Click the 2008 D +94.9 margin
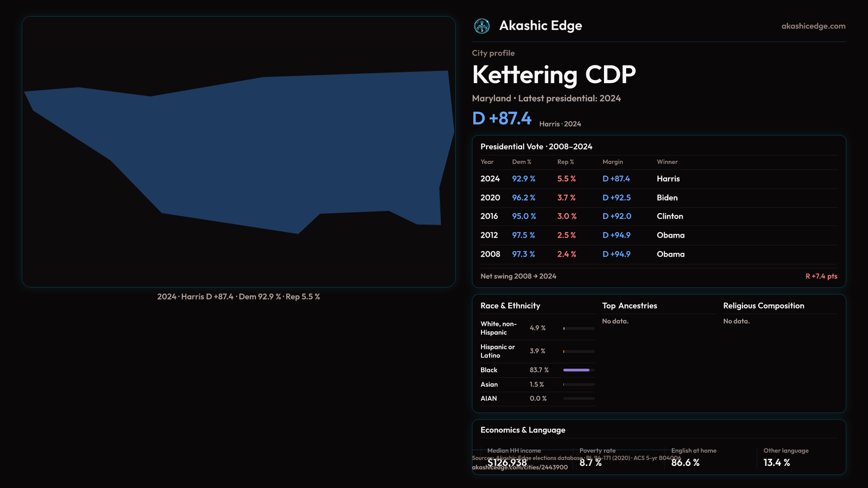This screenshot has height=488, width=868. [616, 254]
